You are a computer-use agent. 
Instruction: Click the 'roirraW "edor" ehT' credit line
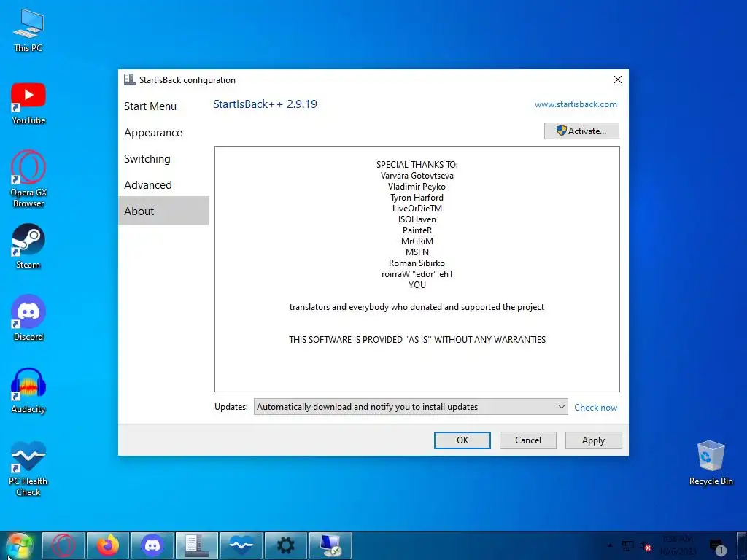(417, 274)
